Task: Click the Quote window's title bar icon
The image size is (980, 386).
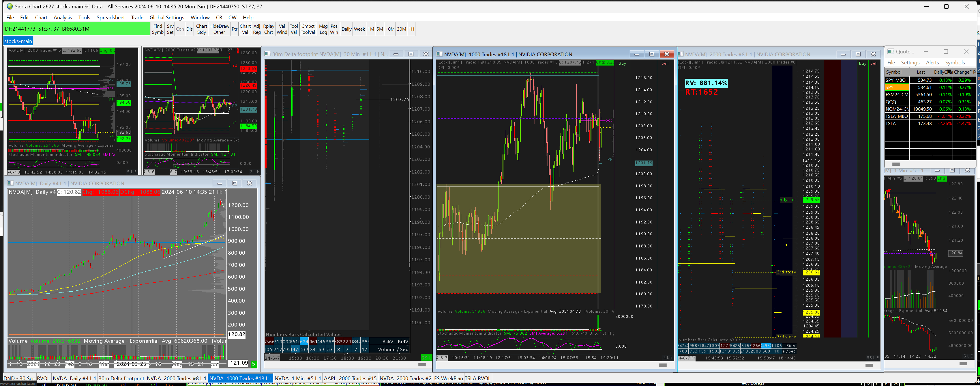Action: (891, 51)
